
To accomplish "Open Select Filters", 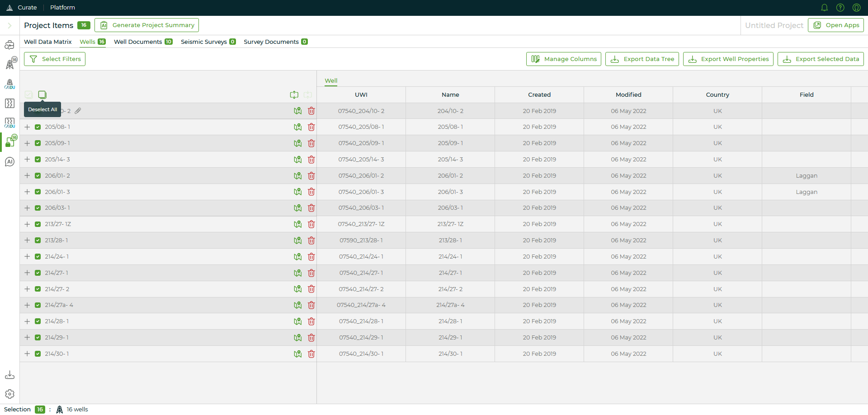I will (55, 59).
